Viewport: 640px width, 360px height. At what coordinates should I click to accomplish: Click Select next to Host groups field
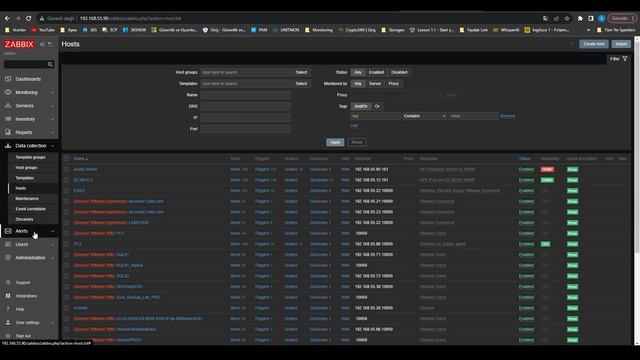click(301, 72)
